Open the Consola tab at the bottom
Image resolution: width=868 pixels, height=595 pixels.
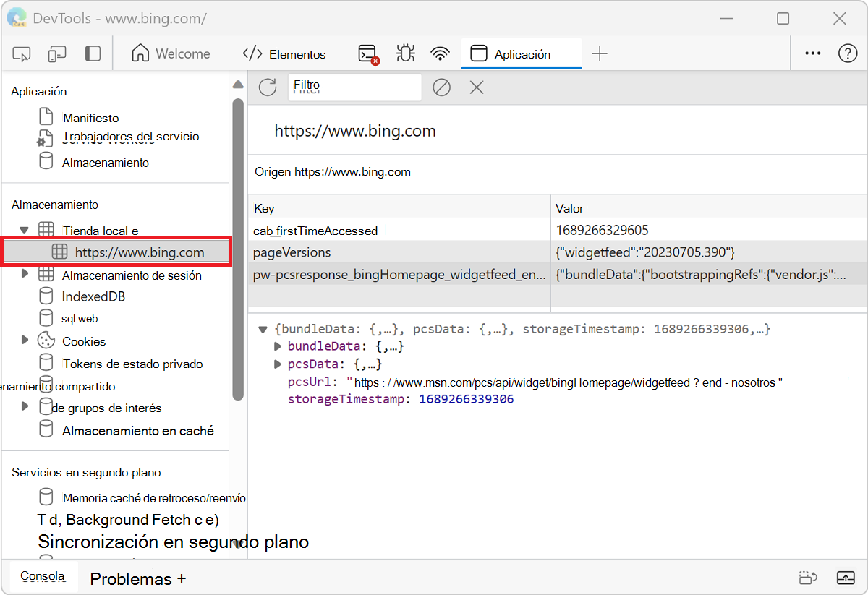[42, 576]
